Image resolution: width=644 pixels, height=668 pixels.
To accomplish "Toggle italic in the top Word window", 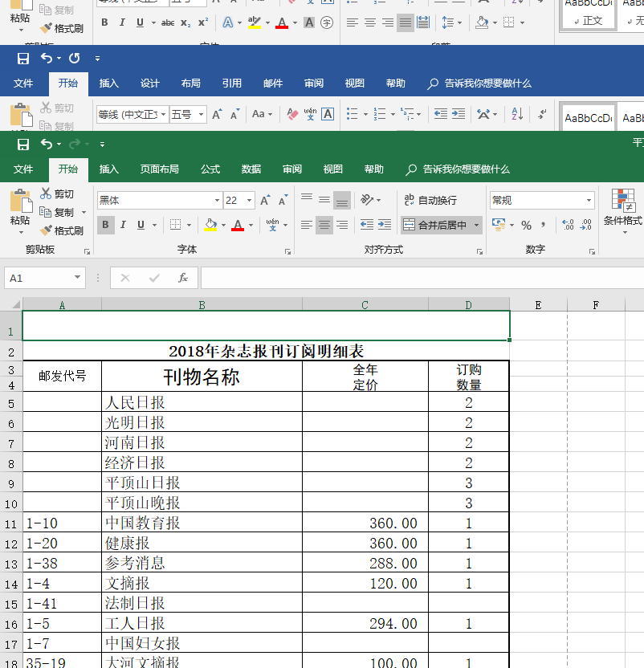I will [122, 22].
